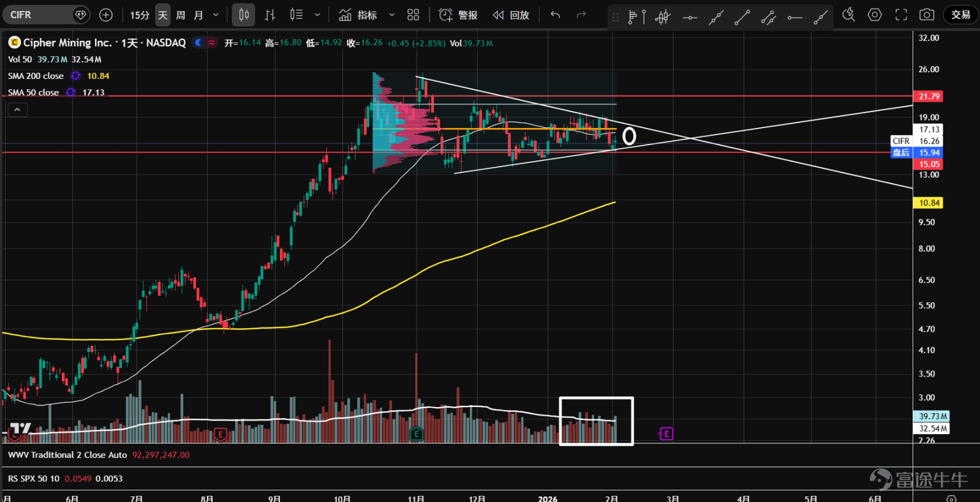Click the SMA 200 close legend label
Screen dimensions: 980x502
point(36,76)
